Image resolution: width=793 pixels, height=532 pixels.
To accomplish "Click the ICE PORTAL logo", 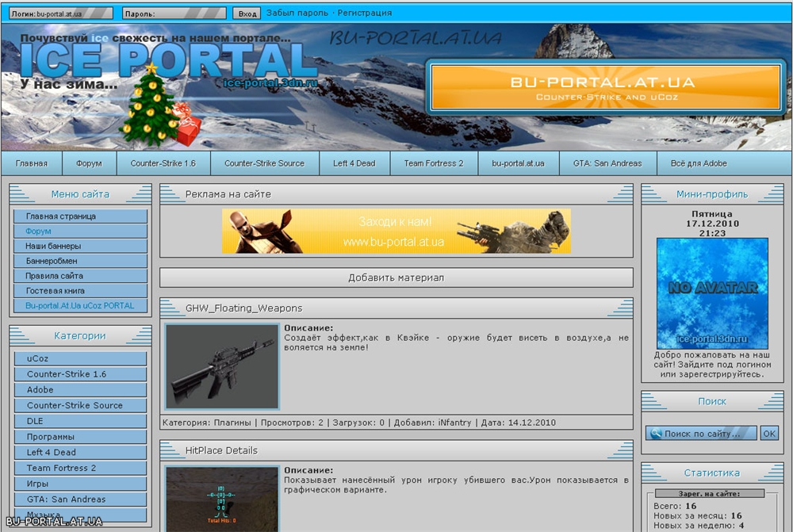I will tap(168, 62).
